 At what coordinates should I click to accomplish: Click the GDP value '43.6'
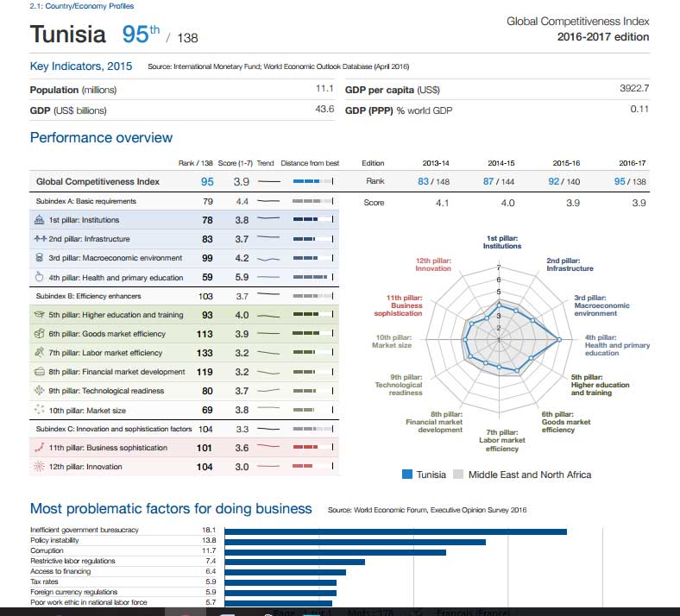324,109
